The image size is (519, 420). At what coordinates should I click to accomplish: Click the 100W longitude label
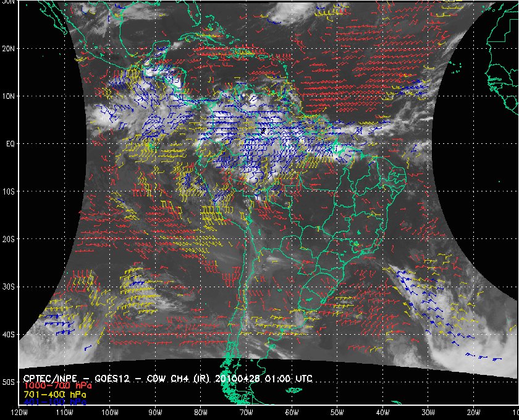[109, 413]
